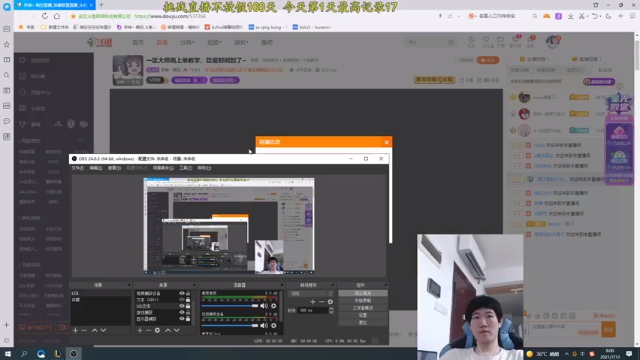Click orange follow button beside stream title
Viewport: 640px width, 360px height.
[488, 60]
